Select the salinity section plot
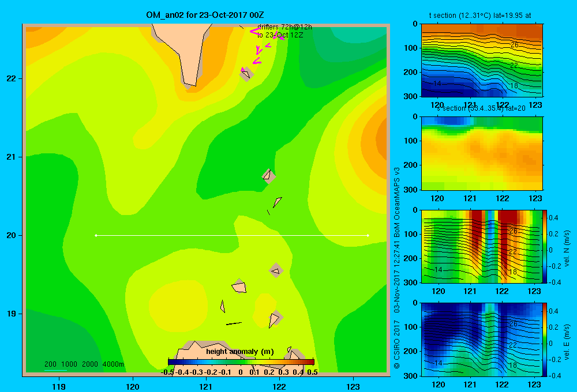This screenshot has width=577, height=392. point(482,153)
